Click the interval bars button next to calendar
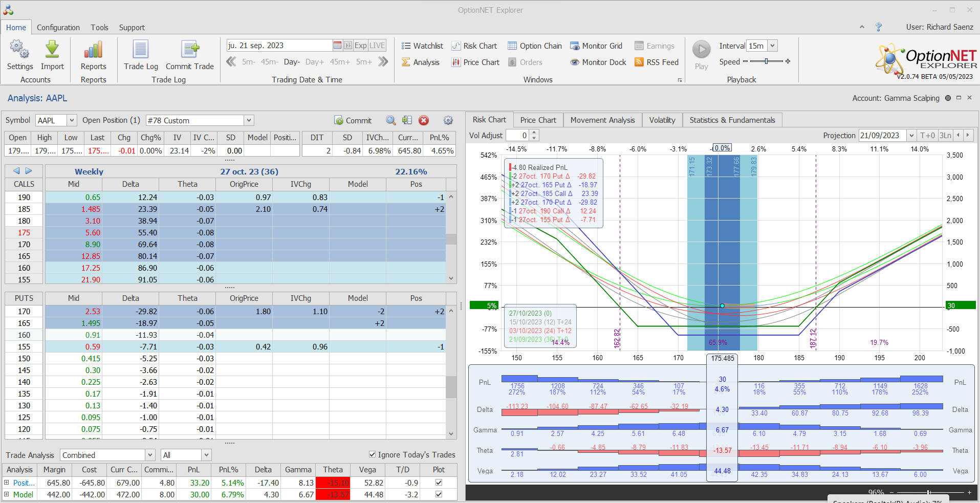This screenshot has width=980, height=503. coord(348,46)
